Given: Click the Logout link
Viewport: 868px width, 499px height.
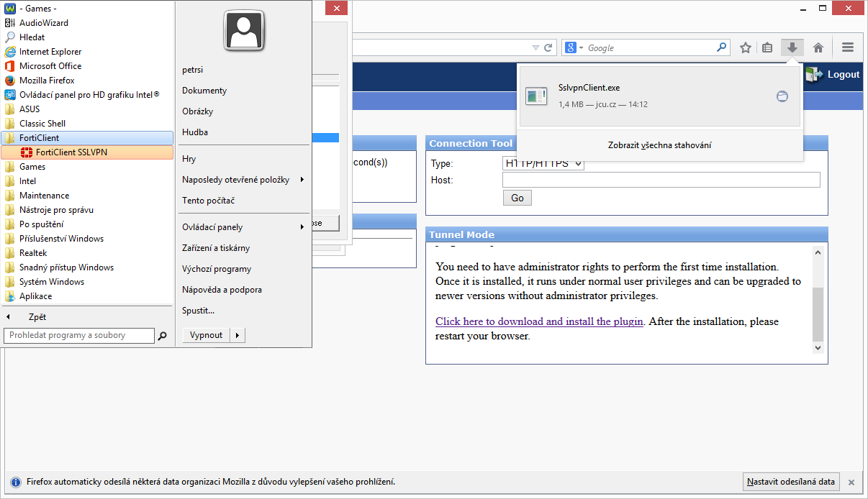Looking at the screenshot, I should coord(833,74).
